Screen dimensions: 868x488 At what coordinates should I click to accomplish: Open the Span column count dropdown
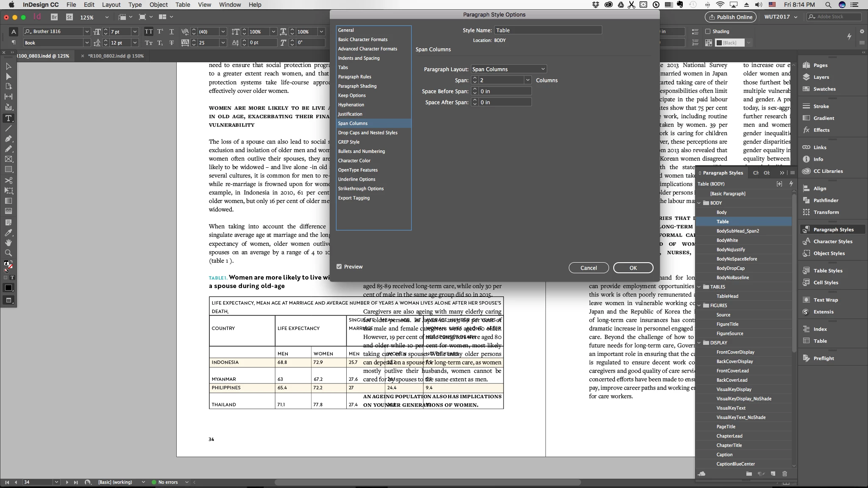(528, 80)
